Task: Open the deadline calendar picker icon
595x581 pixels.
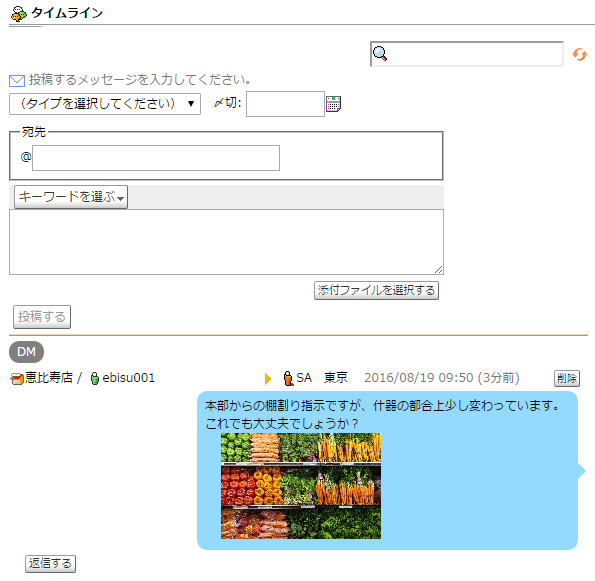Action: point(334,104)
